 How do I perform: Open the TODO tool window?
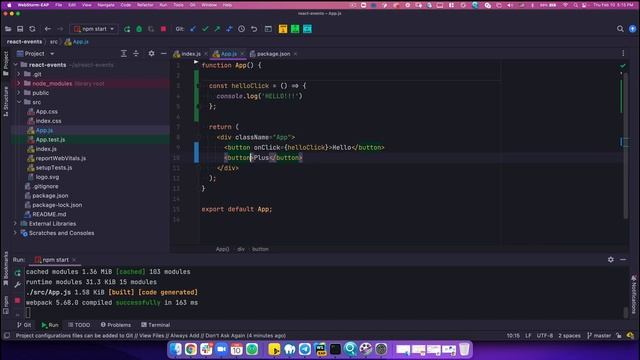pos(79,325)
